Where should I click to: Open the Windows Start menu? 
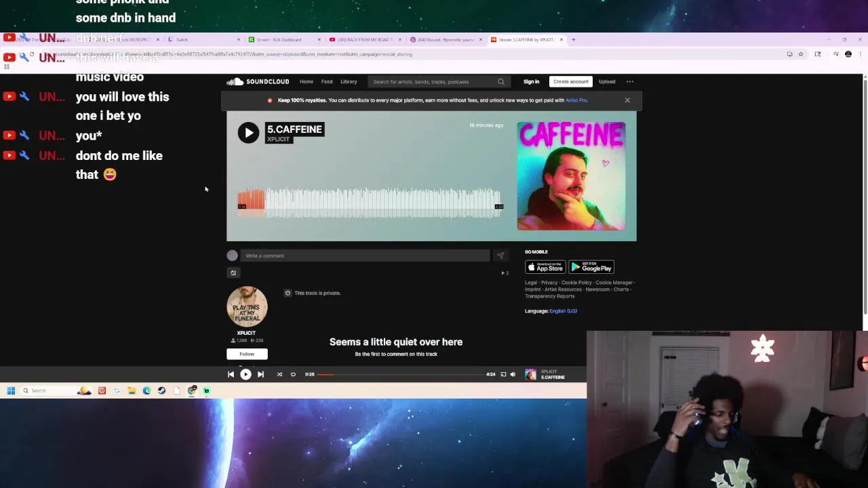click(11, 390)
